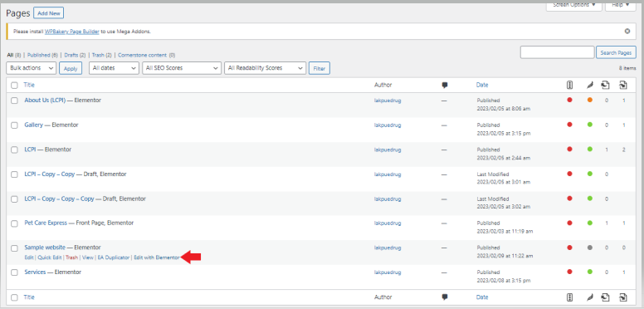Image resolution: width=644 pixels, height=309 pixels.
Task: Open the Pet Care Express page title
Action: tap(46, 223)
